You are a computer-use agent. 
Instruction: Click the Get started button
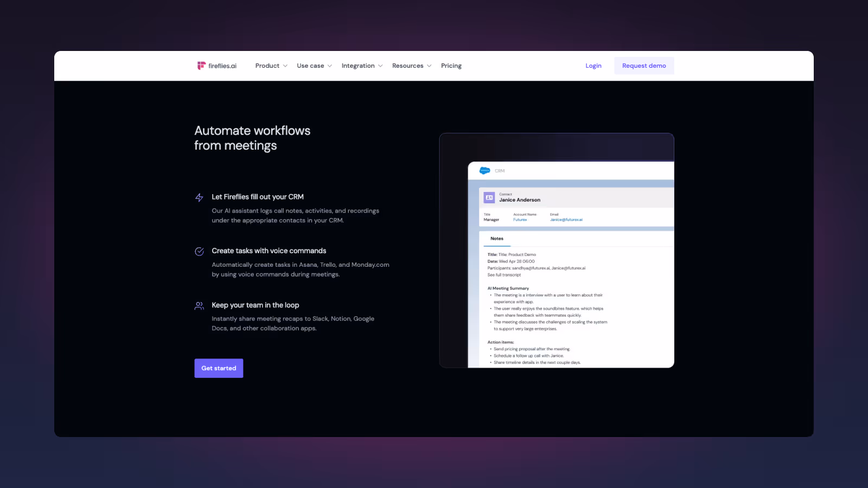click(x=219, y=368)
